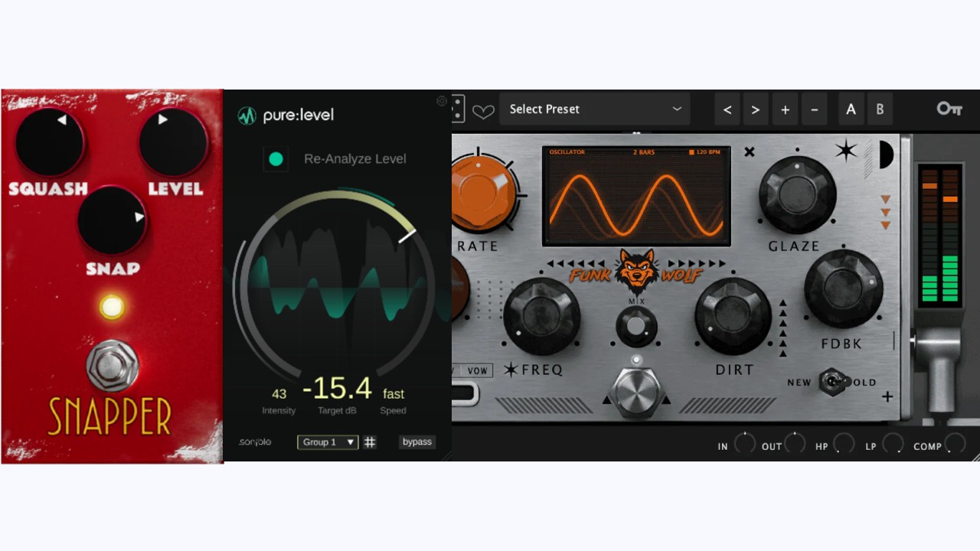980x551 pixels.
Task: Click the Intensity value 43
Action: (x=279, y=394)
